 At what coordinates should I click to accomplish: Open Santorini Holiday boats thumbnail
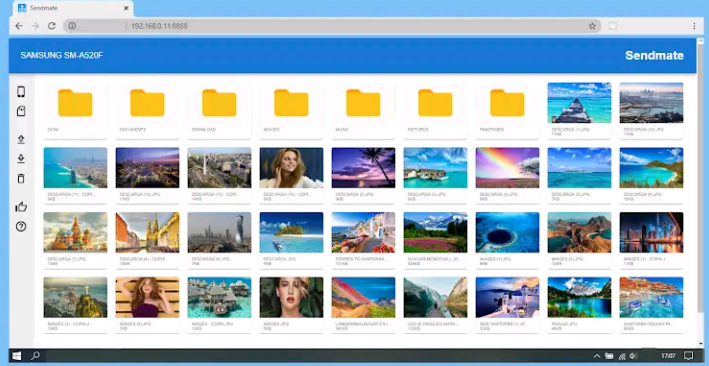click(651, 297)
